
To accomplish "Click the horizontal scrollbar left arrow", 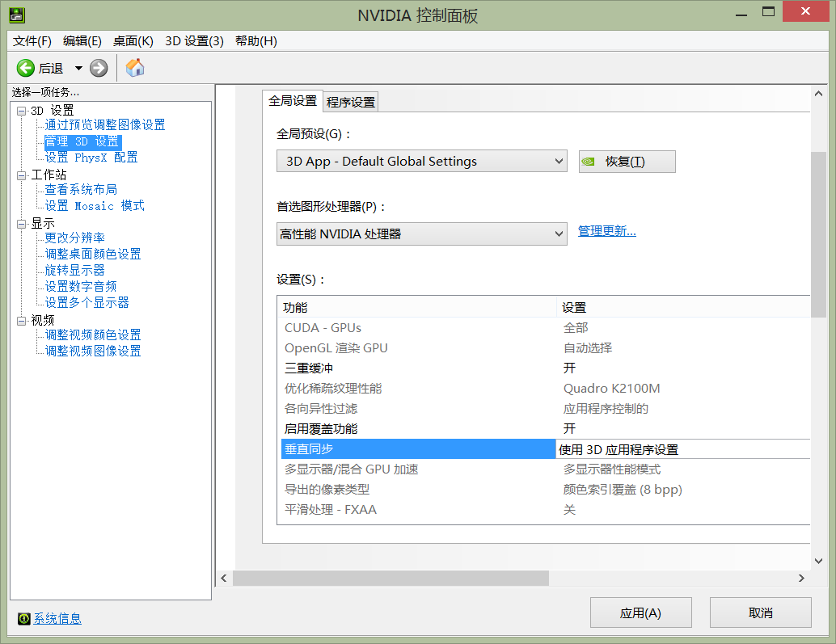I will pos(224,578).
